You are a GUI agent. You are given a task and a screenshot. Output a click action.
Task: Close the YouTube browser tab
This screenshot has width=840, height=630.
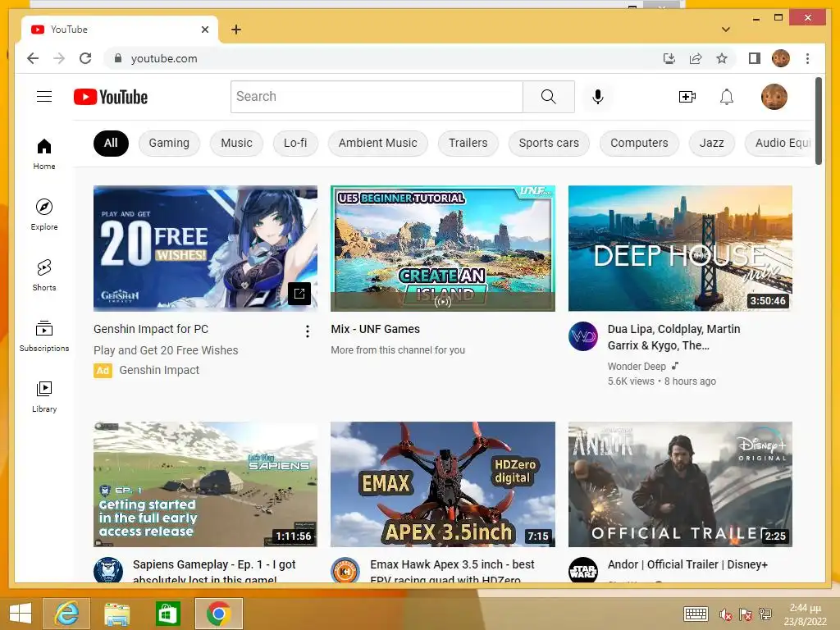204,30
